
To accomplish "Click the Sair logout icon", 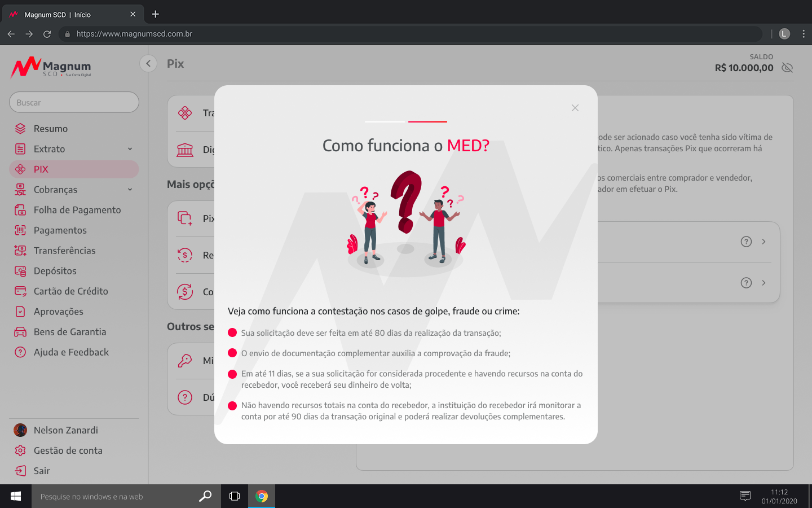I will point(20,471).
